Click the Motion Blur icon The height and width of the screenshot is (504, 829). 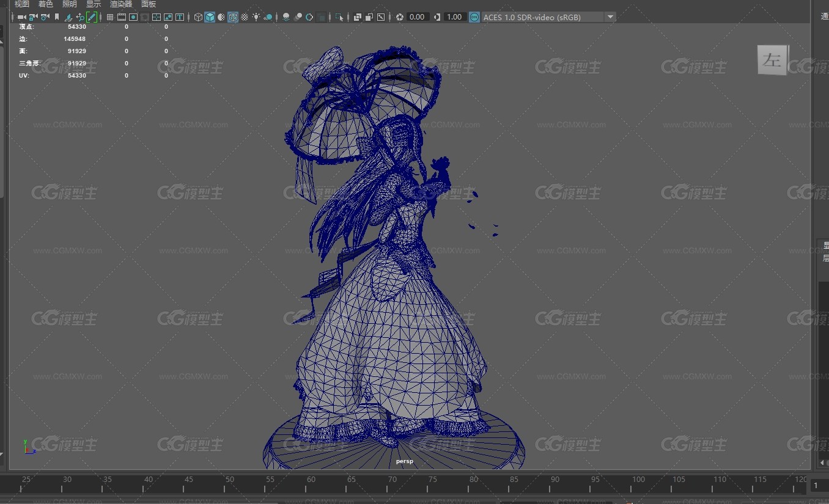[297, 17]
